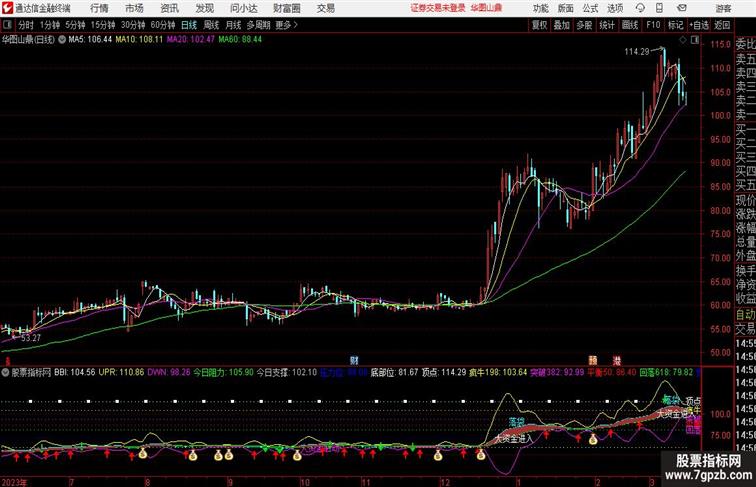
Task: Open the 交易 menu
Action: 326,8
